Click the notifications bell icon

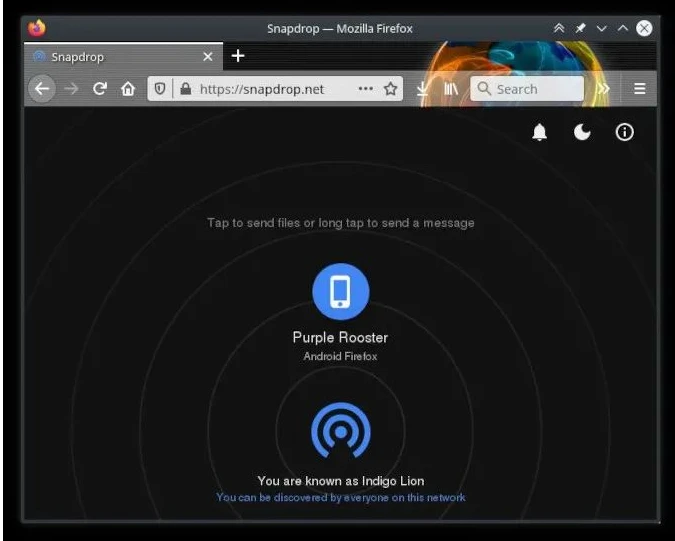[540, 132]
